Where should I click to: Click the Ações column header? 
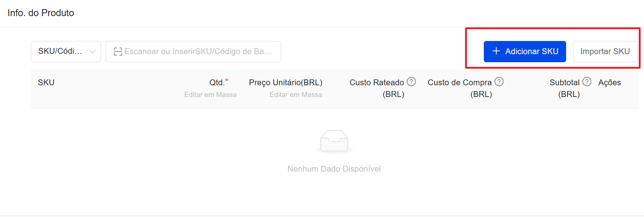click(610, 83)
